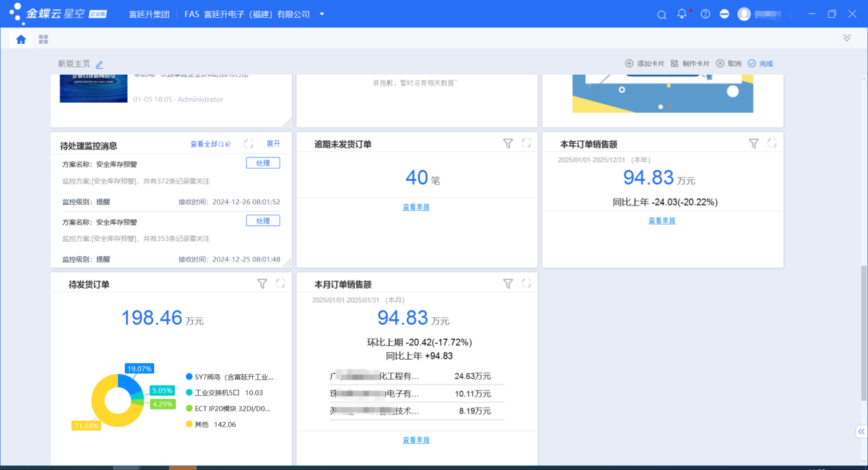Open 查看全部(14) monitoring messages link
The width and height of the screenshot is (868, 470).
(210, 144)
